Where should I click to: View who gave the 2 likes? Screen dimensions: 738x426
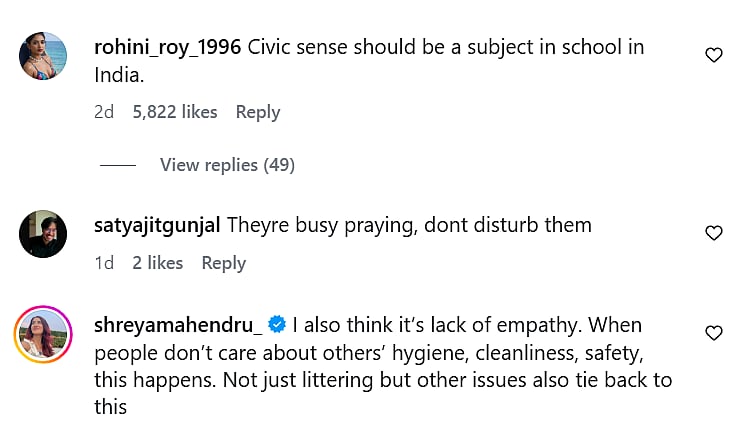pyautogui.click(x=158, y=263)
